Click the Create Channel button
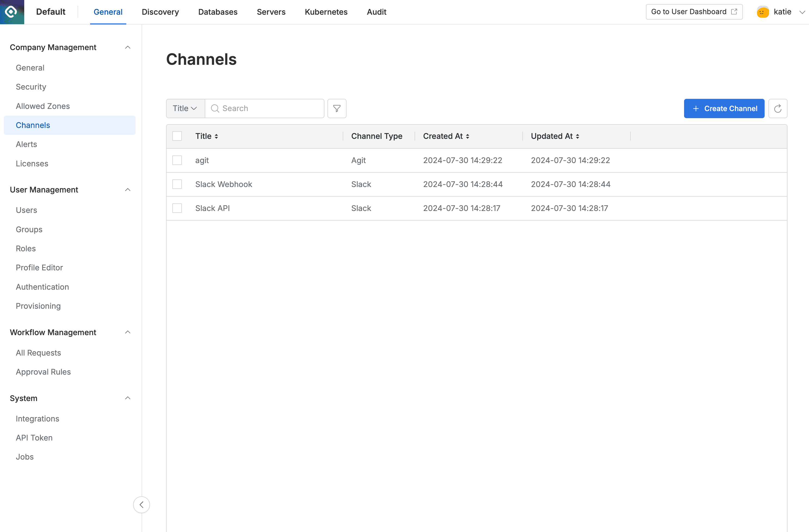The image size is (809, 532). pos(724,108)
